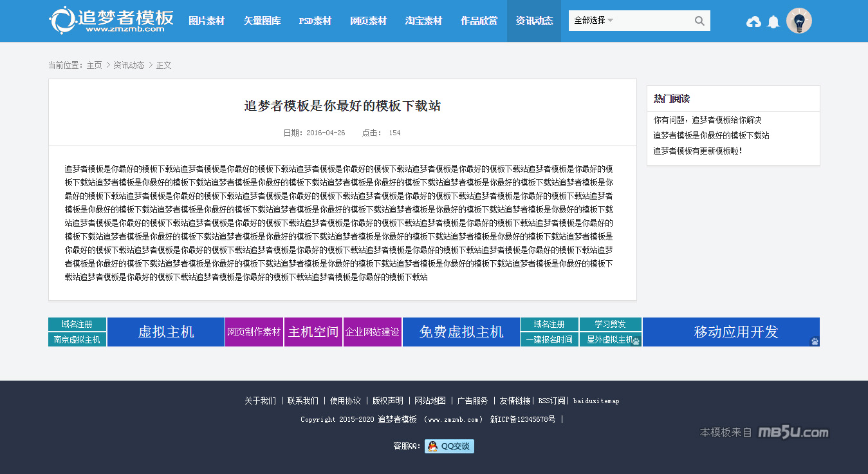This screenshot has width=868, height=474.
Task: Click the user avatar picture
Action: pos(799,21)
